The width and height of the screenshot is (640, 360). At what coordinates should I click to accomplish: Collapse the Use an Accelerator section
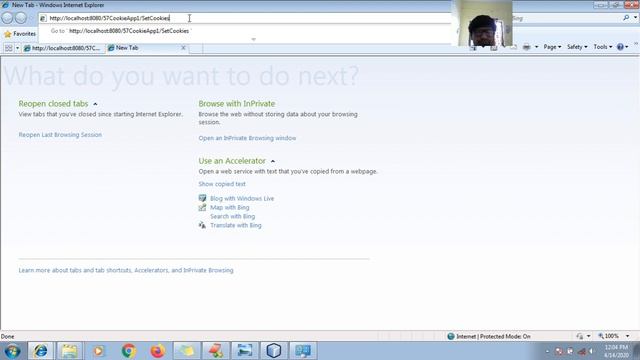pos(273,161)
